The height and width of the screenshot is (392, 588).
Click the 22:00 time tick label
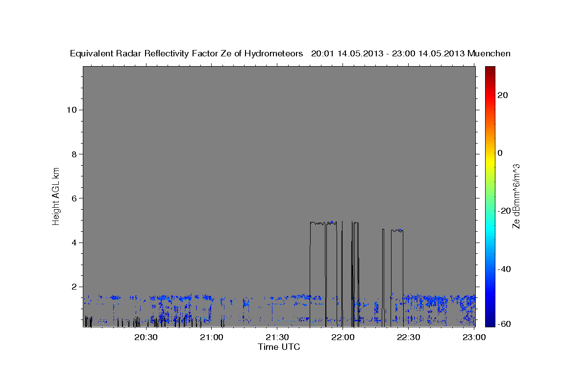pos(343,337)
